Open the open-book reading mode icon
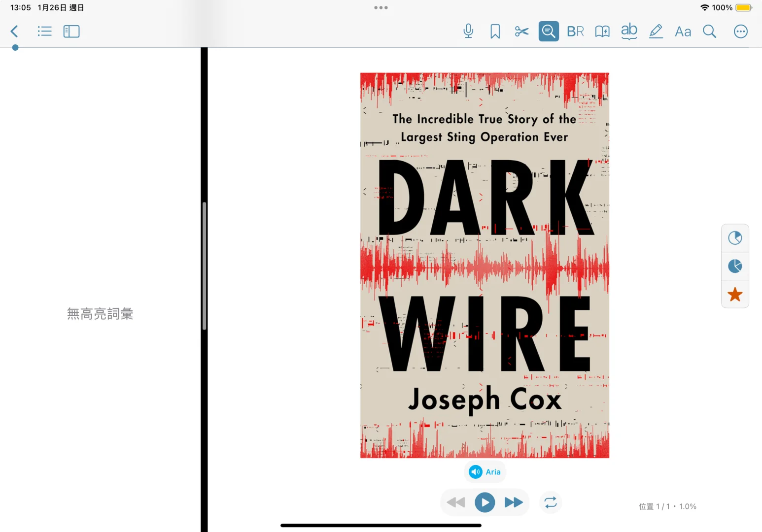 click(602, 32)
